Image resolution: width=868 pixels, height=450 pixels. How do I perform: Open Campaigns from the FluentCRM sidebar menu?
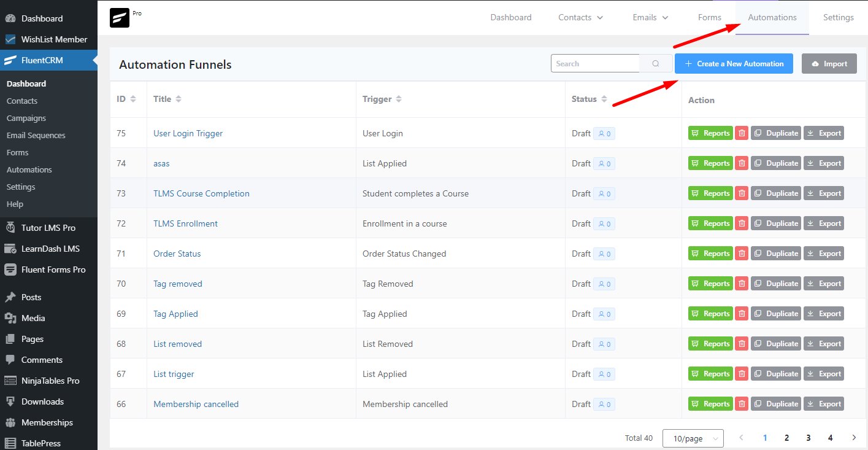click(x=28, y=118)
